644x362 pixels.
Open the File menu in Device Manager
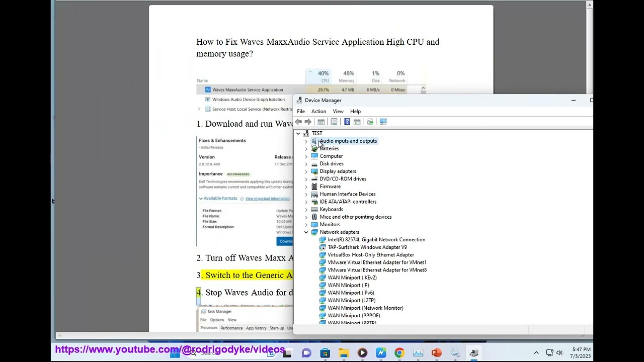coord(301,112)
